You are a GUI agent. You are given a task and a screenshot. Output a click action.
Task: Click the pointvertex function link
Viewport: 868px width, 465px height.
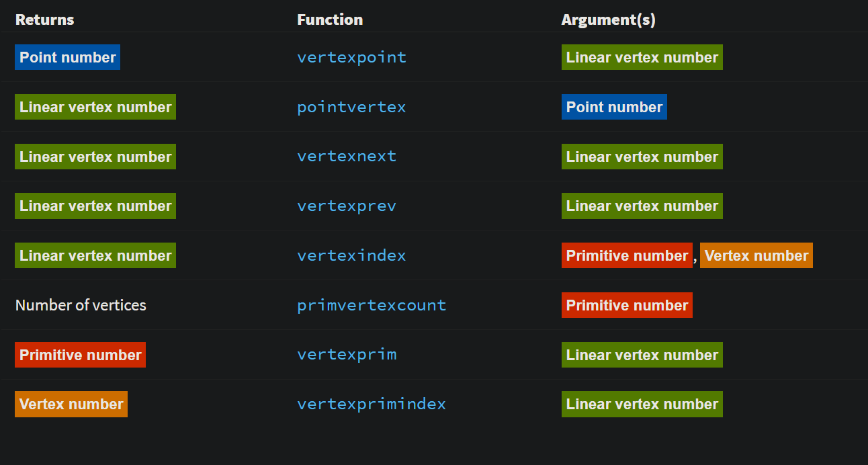click(351, 108)
